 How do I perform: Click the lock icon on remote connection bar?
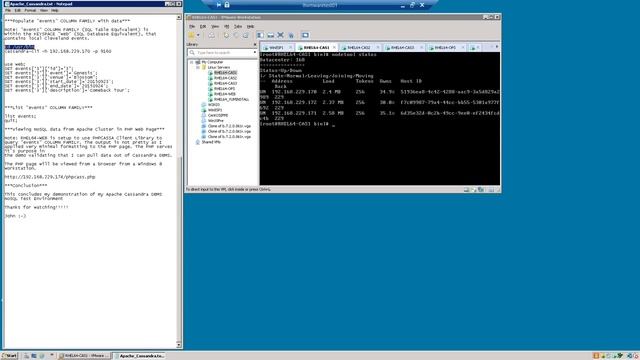[x=227, y=5]
